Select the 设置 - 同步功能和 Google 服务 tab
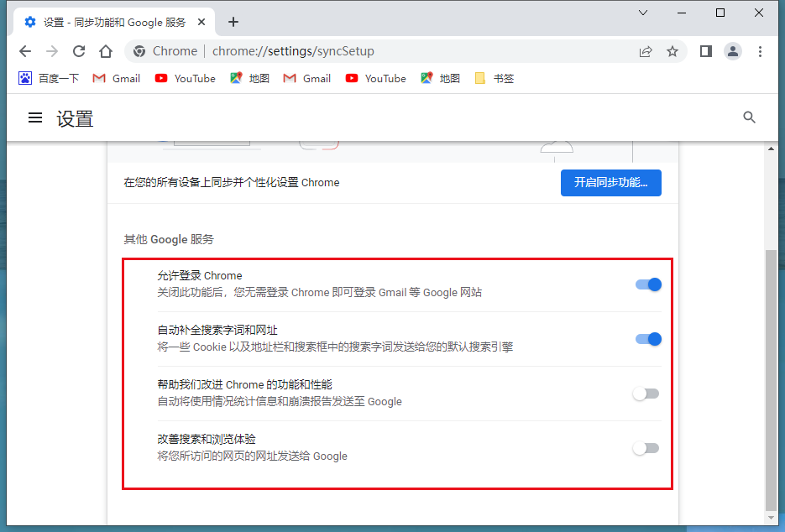This screenshot has height=532, width=785. 113,22
